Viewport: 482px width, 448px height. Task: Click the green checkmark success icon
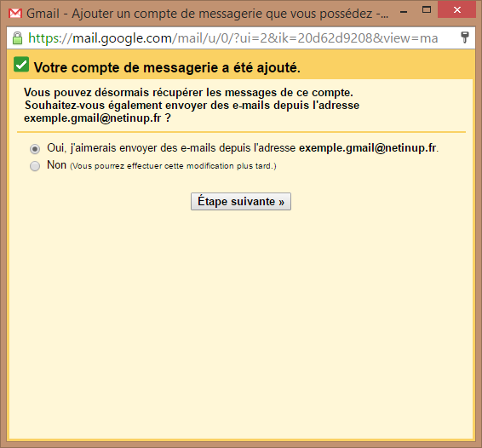point(21,65)
